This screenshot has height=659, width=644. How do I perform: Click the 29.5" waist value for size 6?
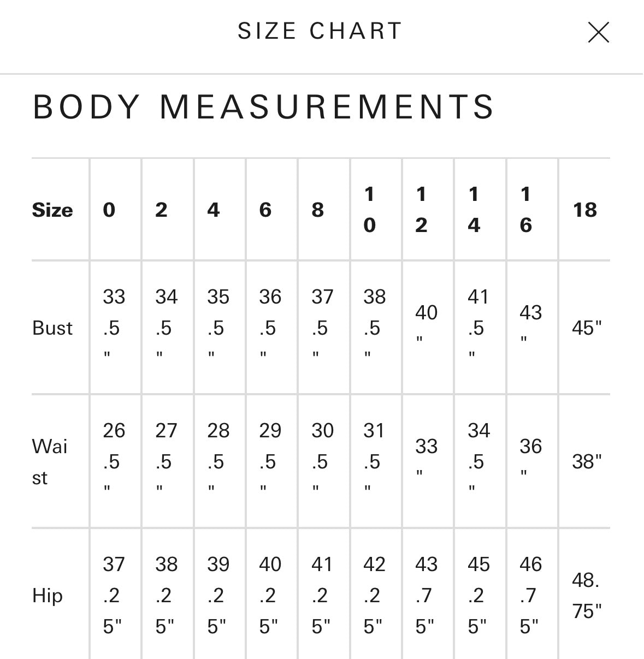coord(270,460)
